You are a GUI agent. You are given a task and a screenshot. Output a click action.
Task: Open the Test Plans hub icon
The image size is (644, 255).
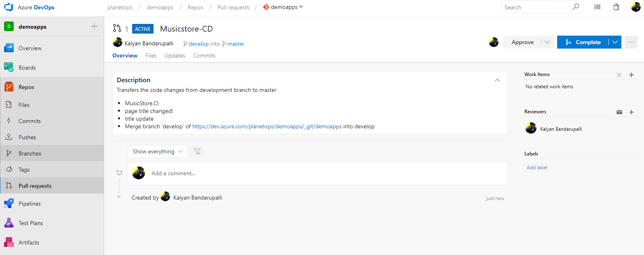point(9,223)
